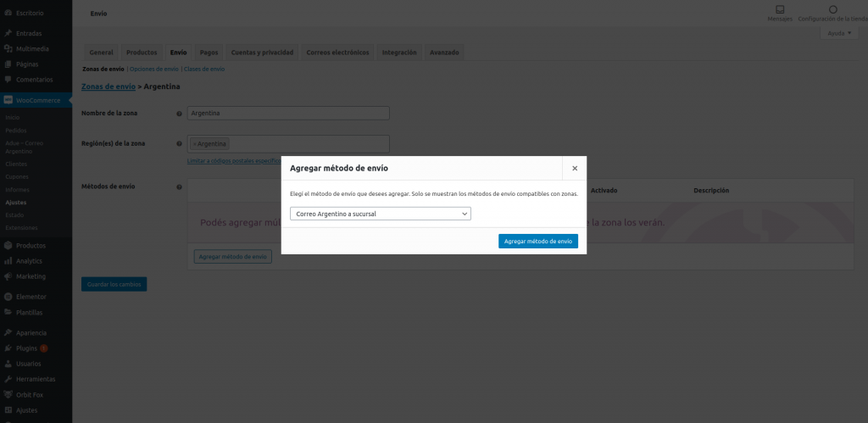868x423 pixels.
Task: Open the Avanzado tab
Action: click(444, 53)
